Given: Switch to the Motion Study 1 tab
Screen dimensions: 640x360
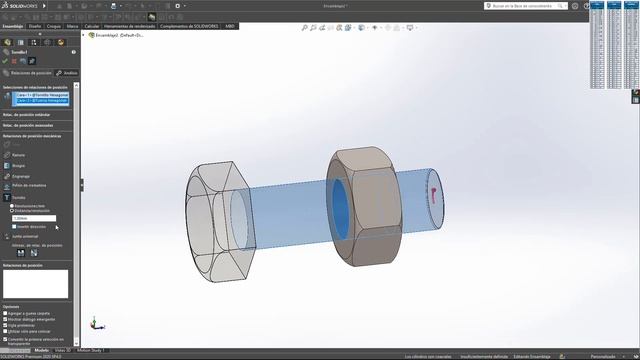Looking at the screenshot, I should coord(91,350).
